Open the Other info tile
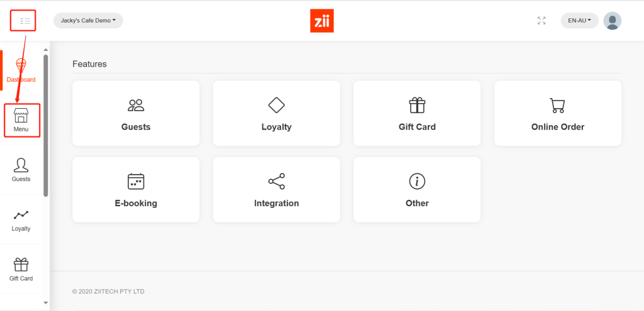 (417, 190)
